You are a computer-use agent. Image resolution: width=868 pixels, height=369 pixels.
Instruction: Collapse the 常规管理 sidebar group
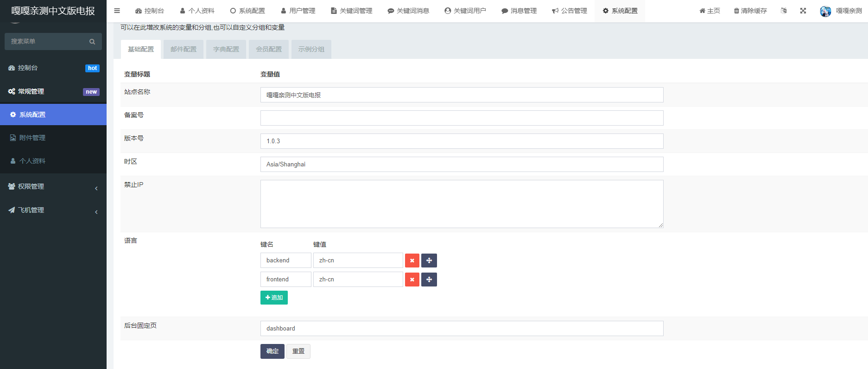(53, 91)
